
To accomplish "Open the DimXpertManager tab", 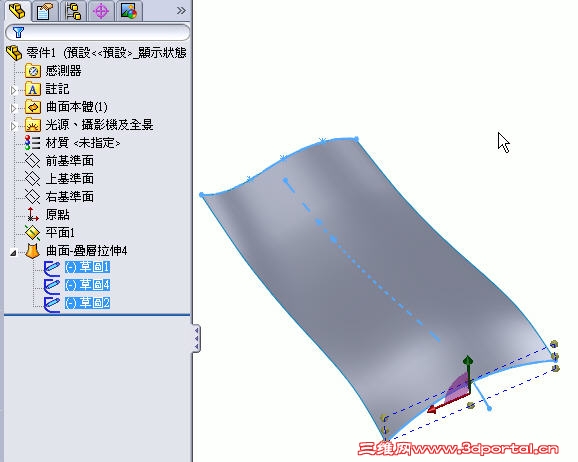I will click(101, 11).
